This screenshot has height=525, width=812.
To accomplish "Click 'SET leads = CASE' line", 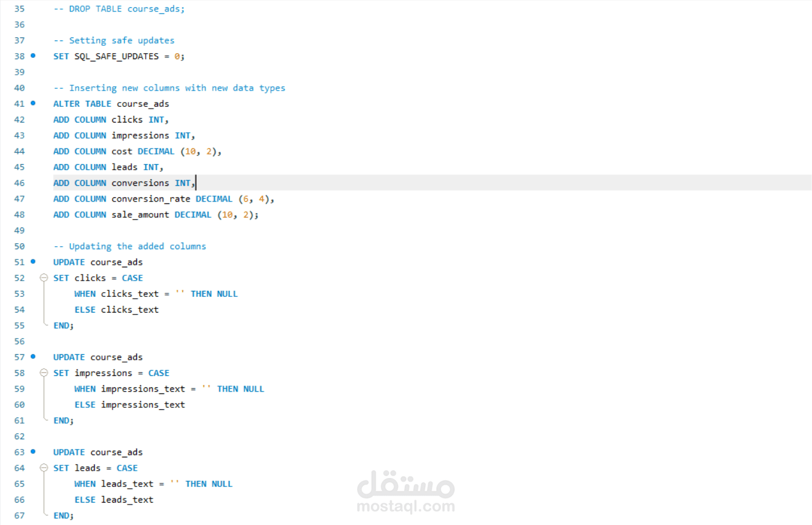I will 95,468.
